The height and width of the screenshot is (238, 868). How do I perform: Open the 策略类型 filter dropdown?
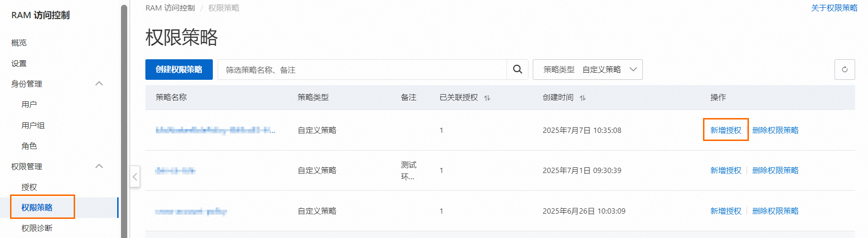(x=587, y=69)
